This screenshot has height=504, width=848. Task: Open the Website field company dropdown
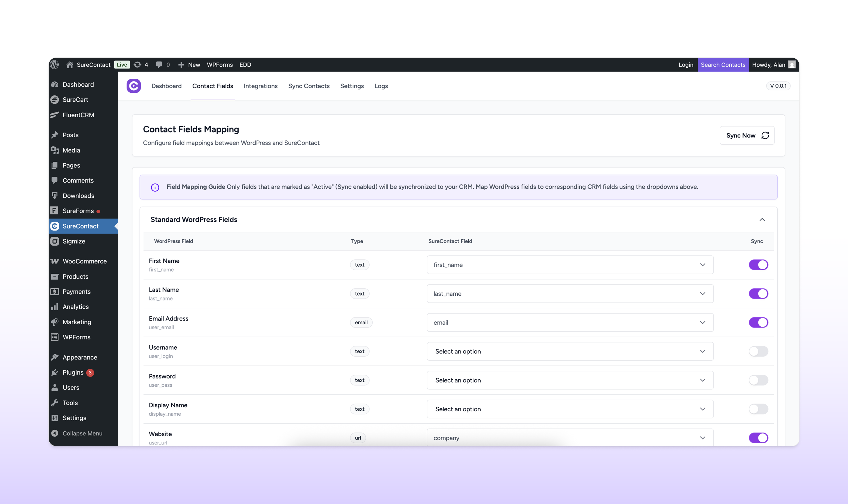point(570,438)
